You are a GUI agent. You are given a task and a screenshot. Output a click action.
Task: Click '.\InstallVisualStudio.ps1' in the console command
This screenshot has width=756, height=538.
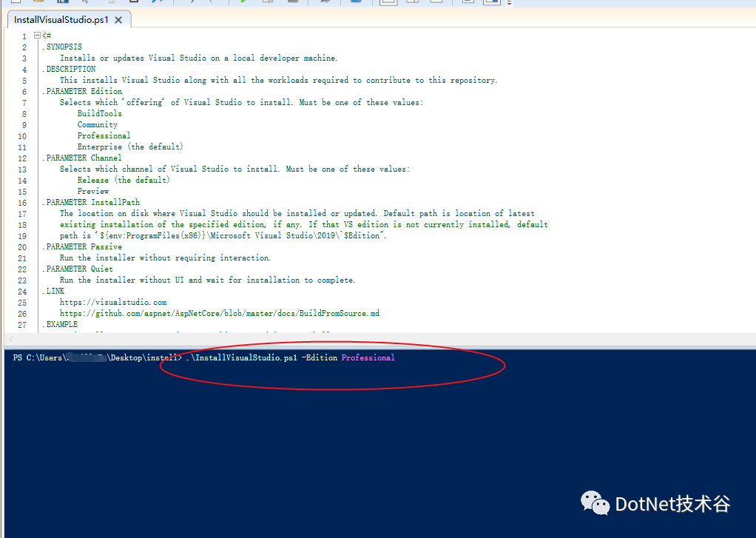[242, 357]
